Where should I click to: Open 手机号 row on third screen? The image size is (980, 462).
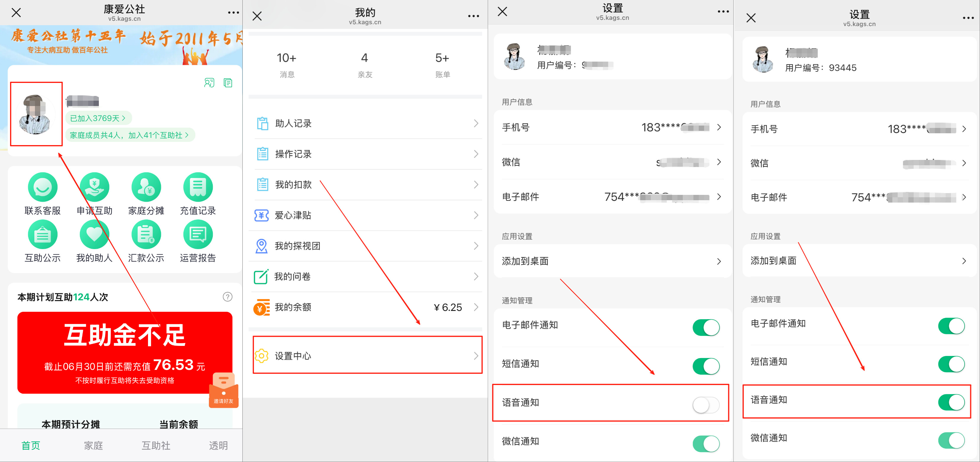pyautogui.click(x=612, y=127)
